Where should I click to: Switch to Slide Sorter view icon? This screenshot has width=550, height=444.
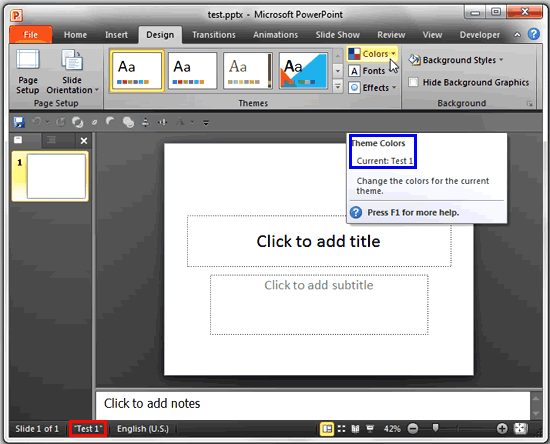pos(341,429)
